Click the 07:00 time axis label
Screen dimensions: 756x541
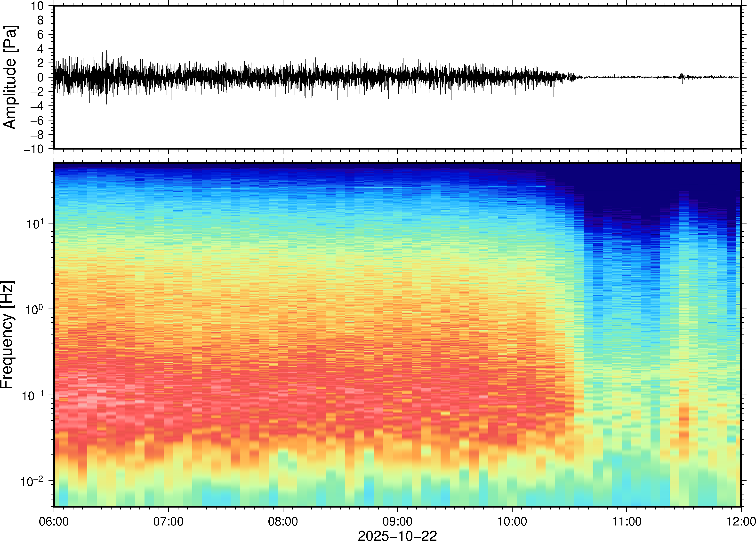point(168,521)
